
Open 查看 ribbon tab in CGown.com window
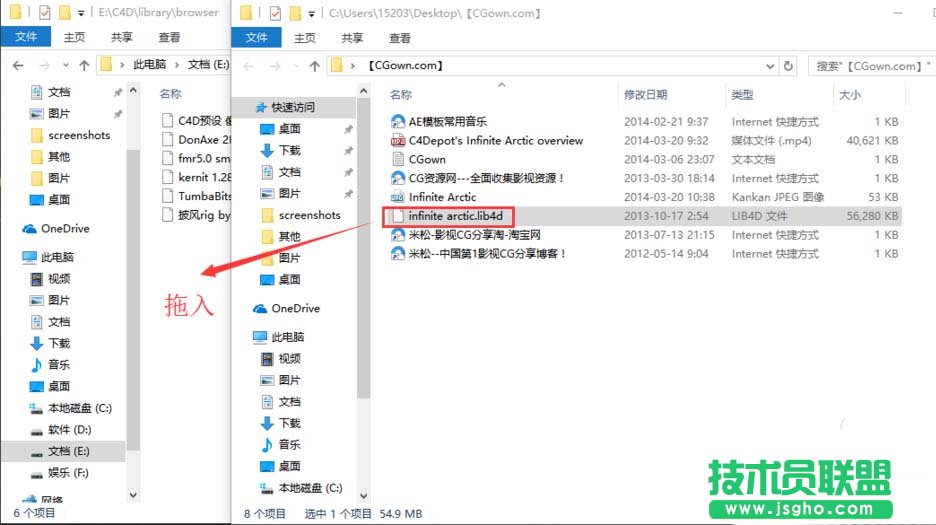click(x=400, y=38)
